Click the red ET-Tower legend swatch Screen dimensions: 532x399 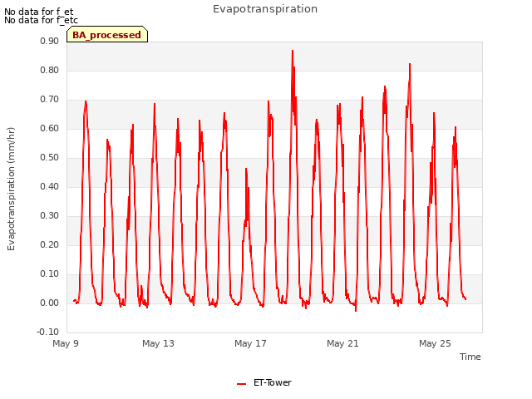241,384
